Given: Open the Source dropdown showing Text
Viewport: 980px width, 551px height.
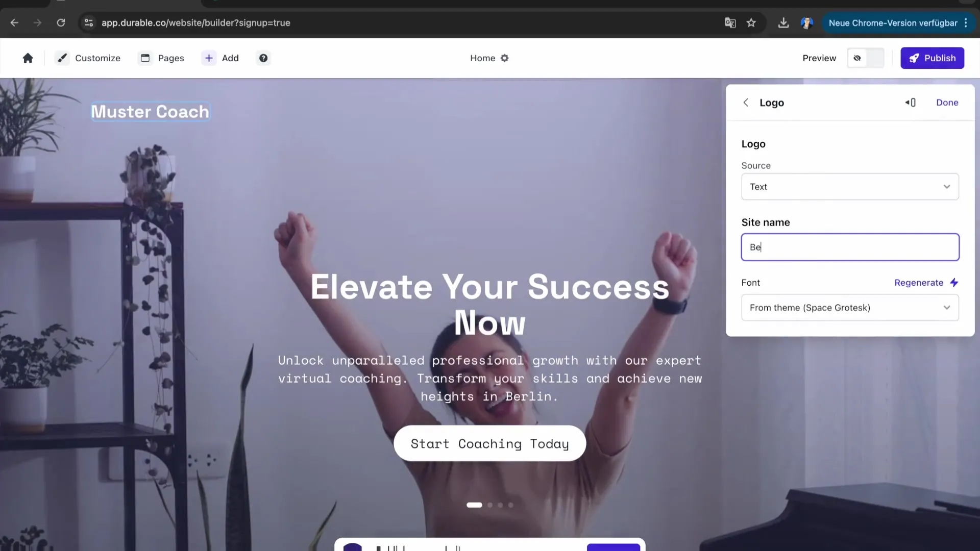Looking at the screenshot, I should pos(850,187).
